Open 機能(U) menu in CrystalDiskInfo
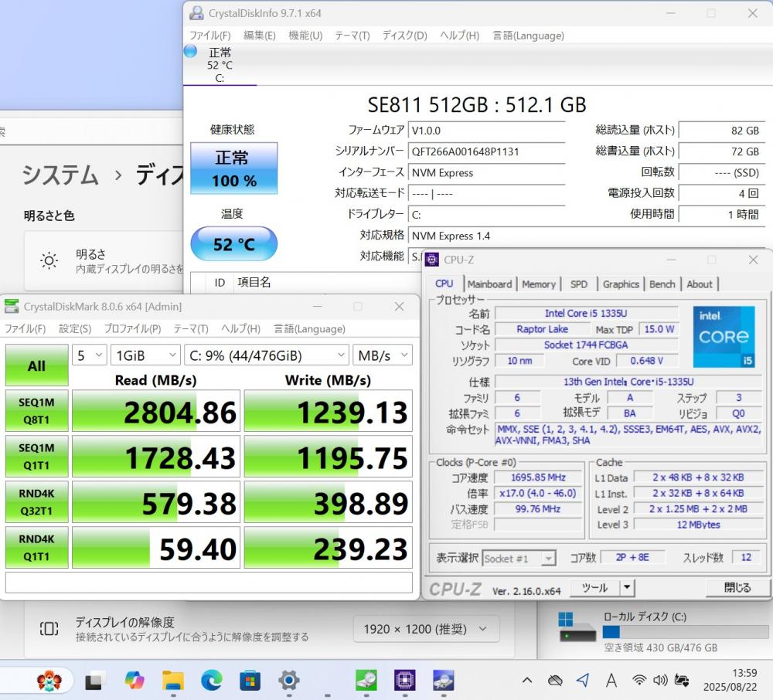The width and height of the screenshot is (773, 700). tap(305, 36)
